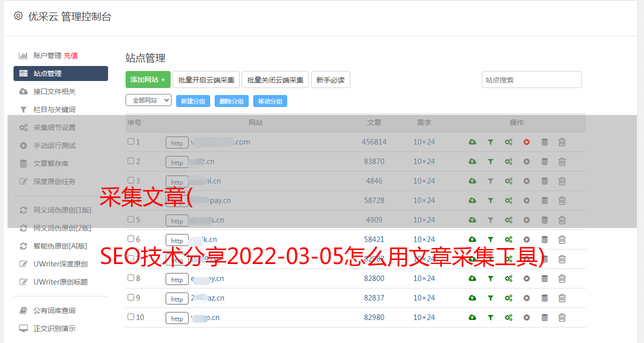Click trash icon in row 2

point(562,161)
